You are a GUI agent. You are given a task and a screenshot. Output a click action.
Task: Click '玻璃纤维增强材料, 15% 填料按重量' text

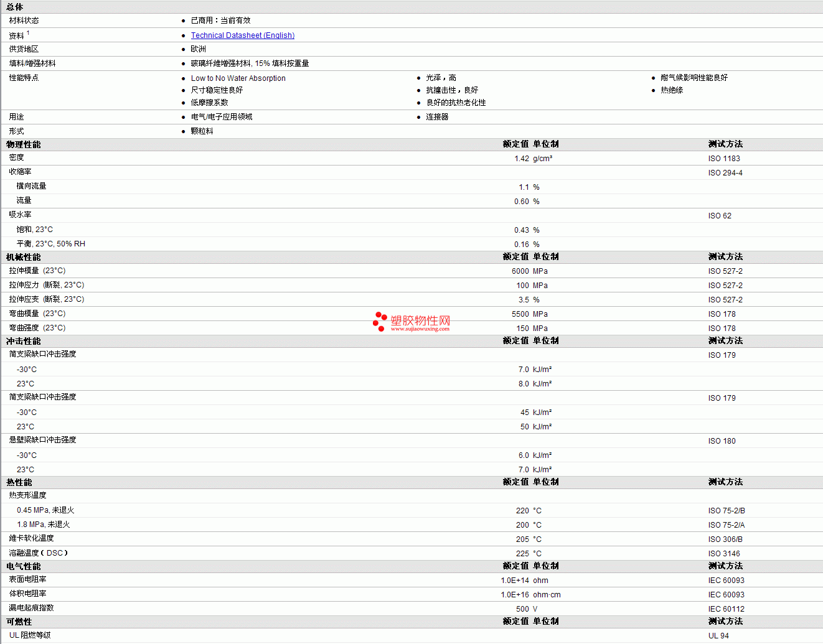point(250,63)
